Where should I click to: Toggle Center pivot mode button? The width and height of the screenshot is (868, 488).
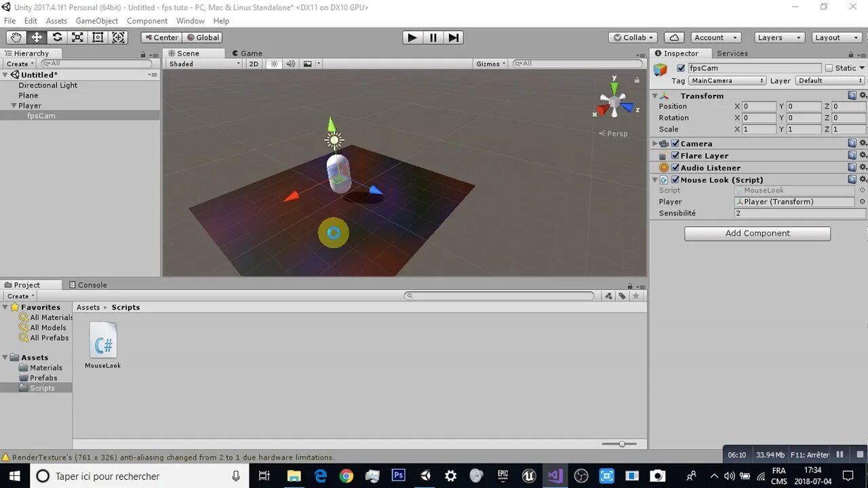click(161, 37)
